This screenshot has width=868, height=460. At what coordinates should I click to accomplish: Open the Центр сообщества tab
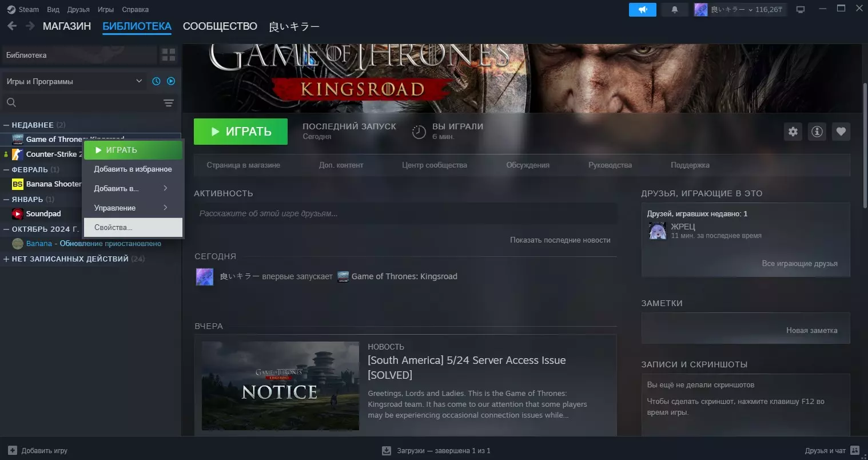[435, 165]
